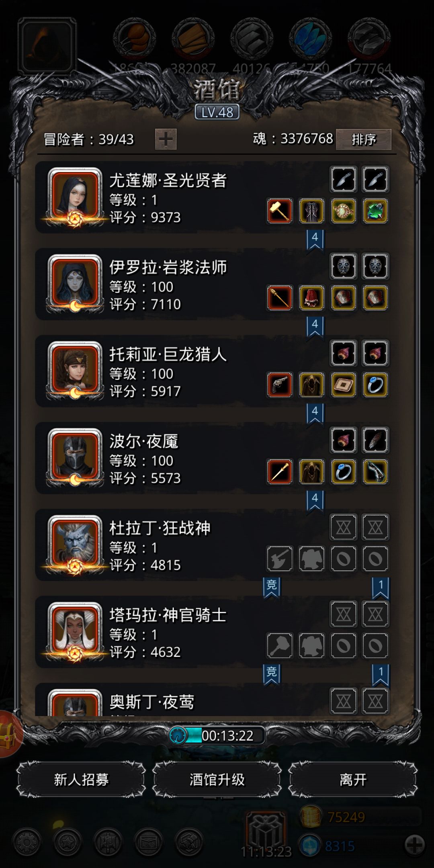Viewport: 434px width, 868px height.
Task: Select the green gem accessory of 尤莲娜
Action: click(x=375, y=211)
